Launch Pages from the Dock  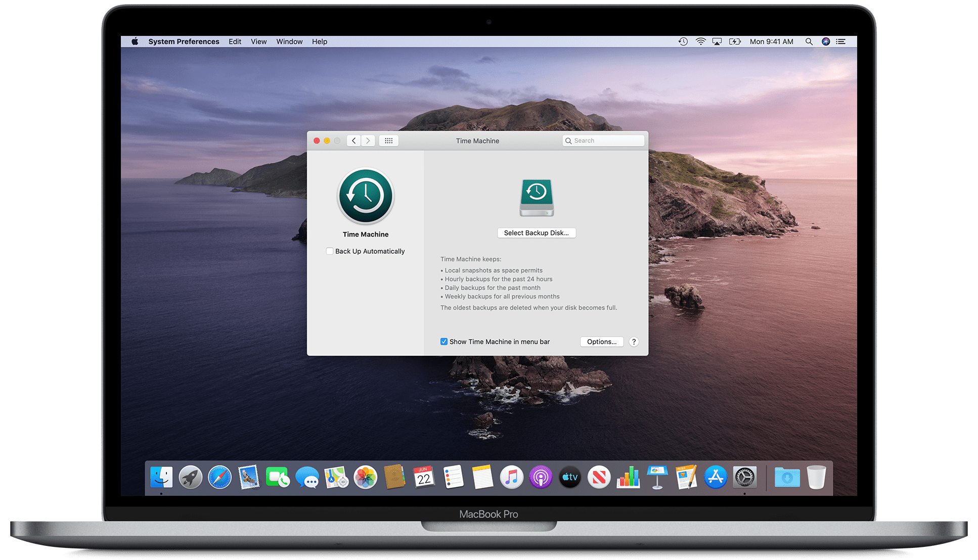(687, 477)
